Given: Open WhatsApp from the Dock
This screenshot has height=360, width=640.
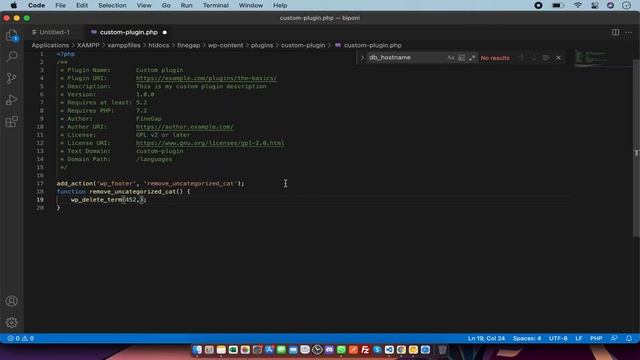Looking at the screenshot, I should pos(341,350).
